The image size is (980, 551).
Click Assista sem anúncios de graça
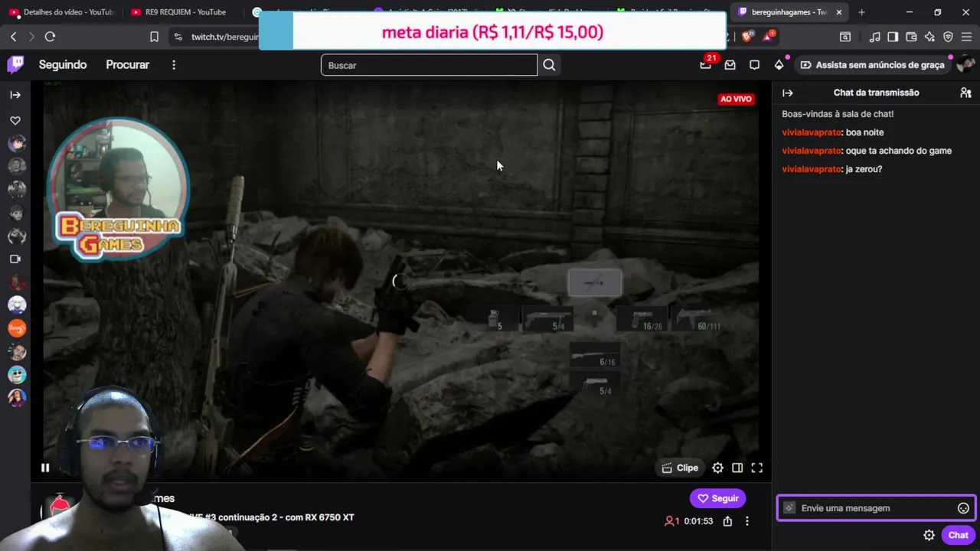click(872, 65)
